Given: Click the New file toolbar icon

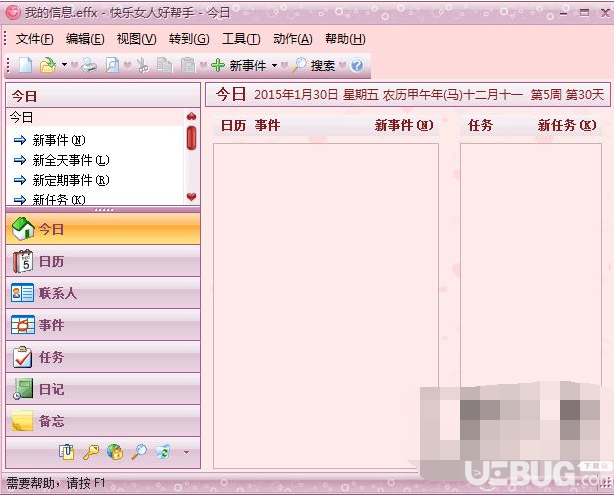Looking at the screenshot, I should 25,65.
